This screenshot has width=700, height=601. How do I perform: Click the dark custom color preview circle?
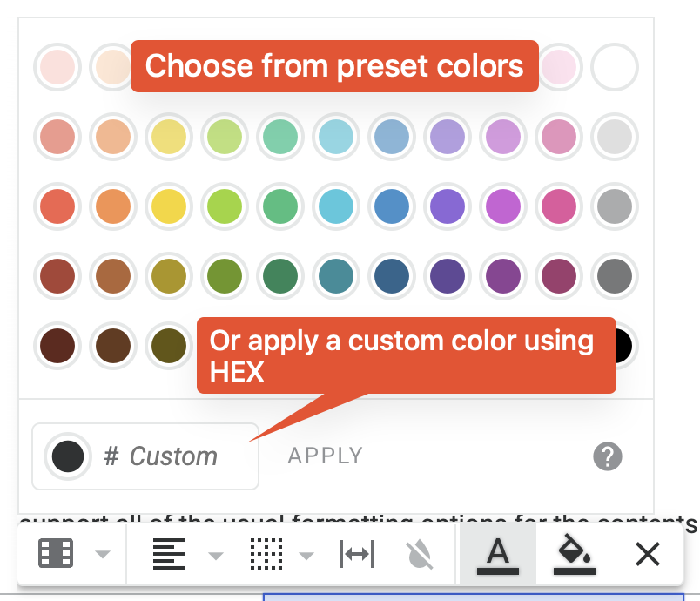pos(68,456)
